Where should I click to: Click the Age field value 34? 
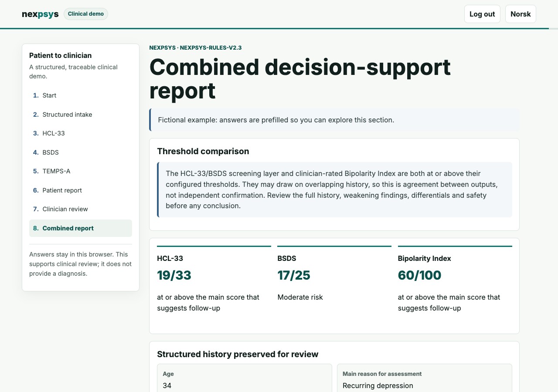[167, 385]
